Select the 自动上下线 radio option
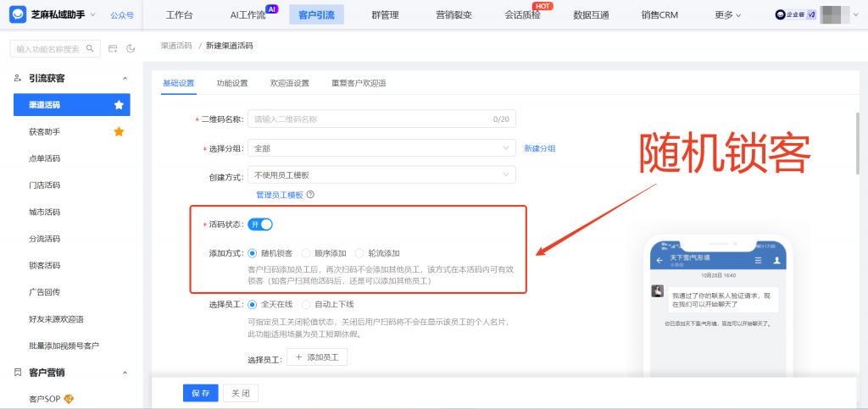 tap(305, 304)
